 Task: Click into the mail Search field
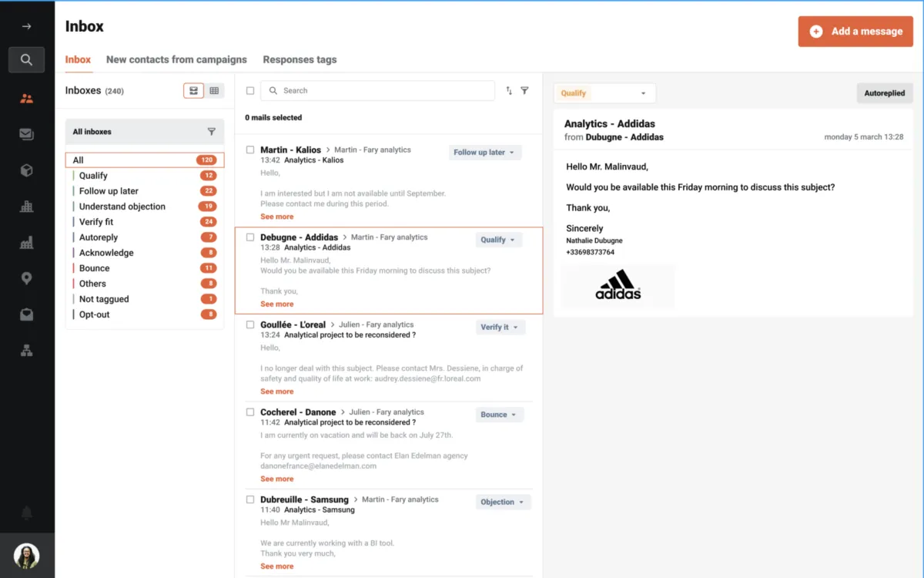coord(377,91)
